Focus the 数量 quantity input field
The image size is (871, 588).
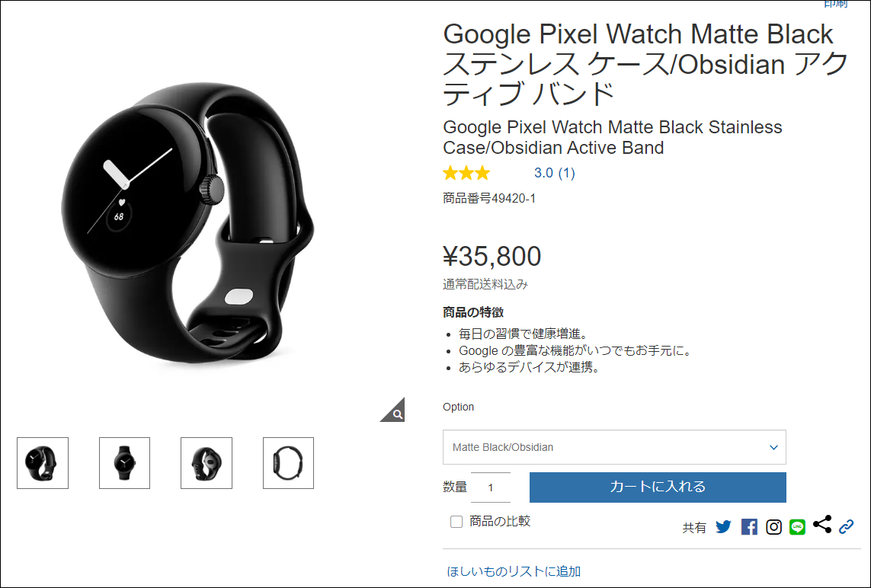coord(491,487)
